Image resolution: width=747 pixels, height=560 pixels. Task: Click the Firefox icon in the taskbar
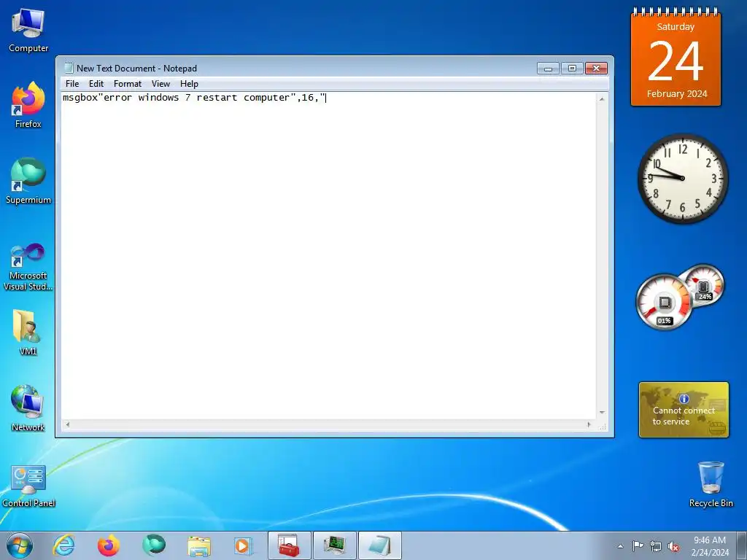point(109,545)
